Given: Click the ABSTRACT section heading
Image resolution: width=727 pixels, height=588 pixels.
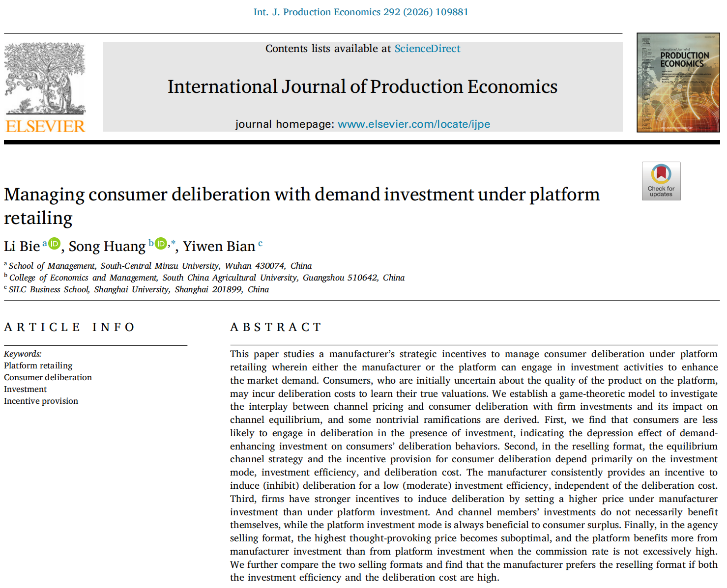Looking at the screenshot, I should (x=276, y=327).
